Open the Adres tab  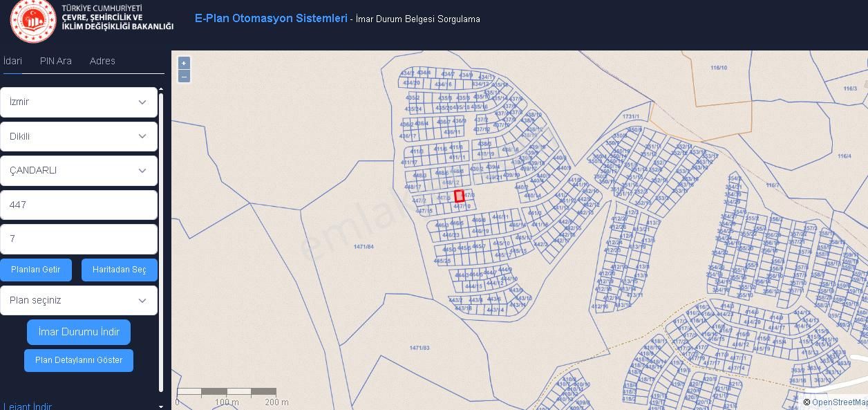(102, 61)
